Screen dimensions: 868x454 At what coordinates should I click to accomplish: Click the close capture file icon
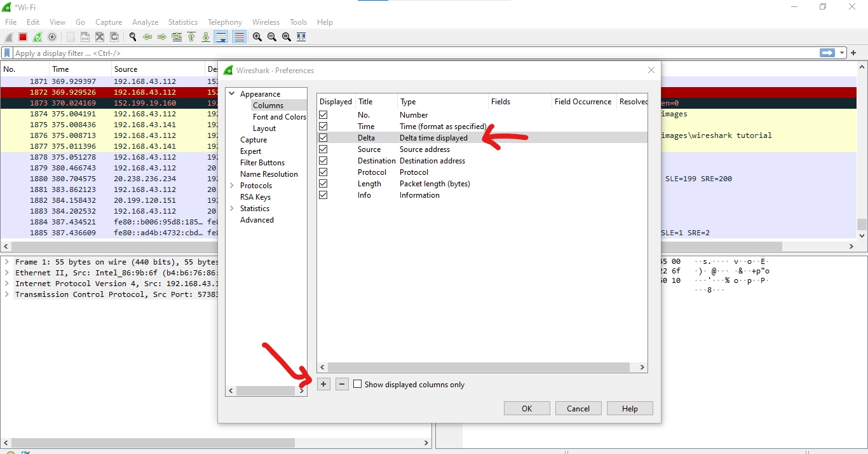pyautogui.click(x=100, y=37)
